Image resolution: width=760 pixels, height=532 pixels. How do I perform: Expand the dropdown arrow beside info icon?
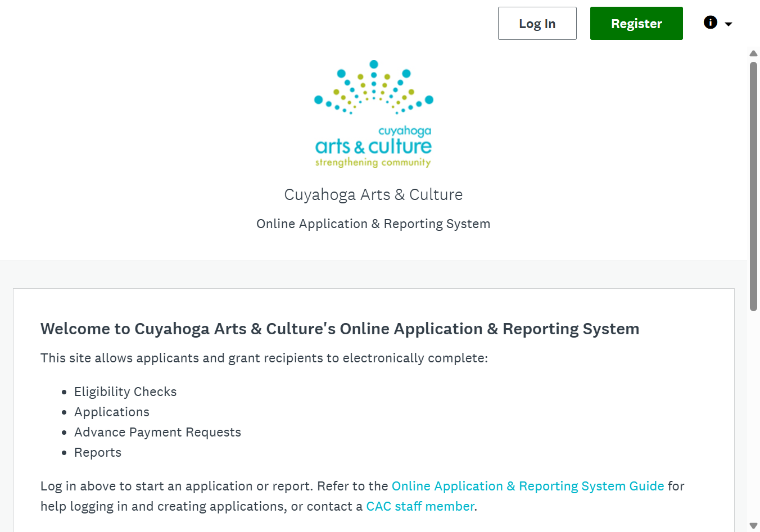click(729, 24)
